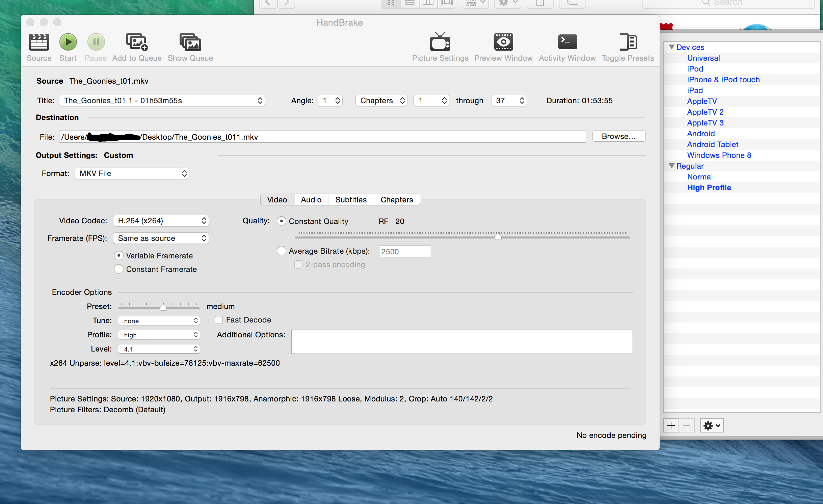The width and height of the screenshot is (823, 504).
Task: Select the iPad preset
Action: pos(695,90)
